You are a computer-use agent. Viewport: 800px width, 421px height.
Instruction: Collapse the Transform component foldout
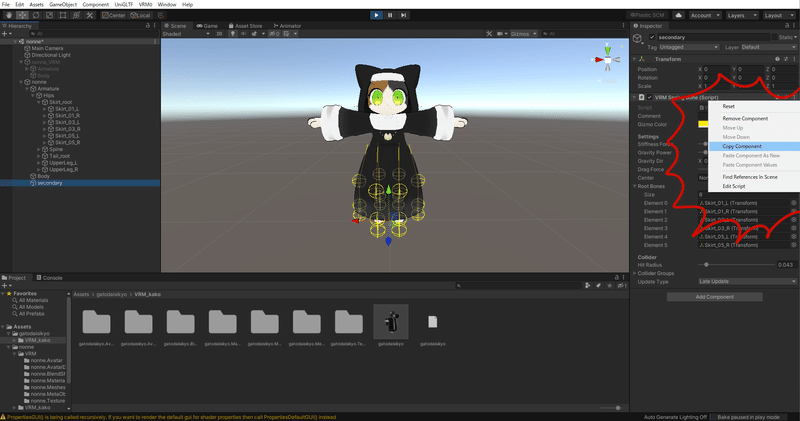635,59
